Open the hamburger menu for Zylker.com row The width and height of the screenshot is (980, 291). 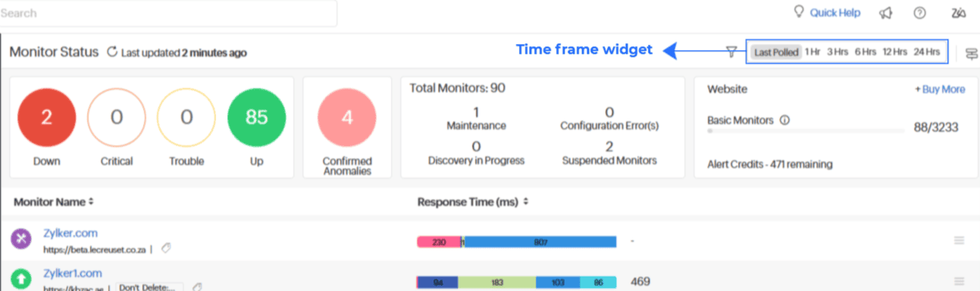pos(959,241)
